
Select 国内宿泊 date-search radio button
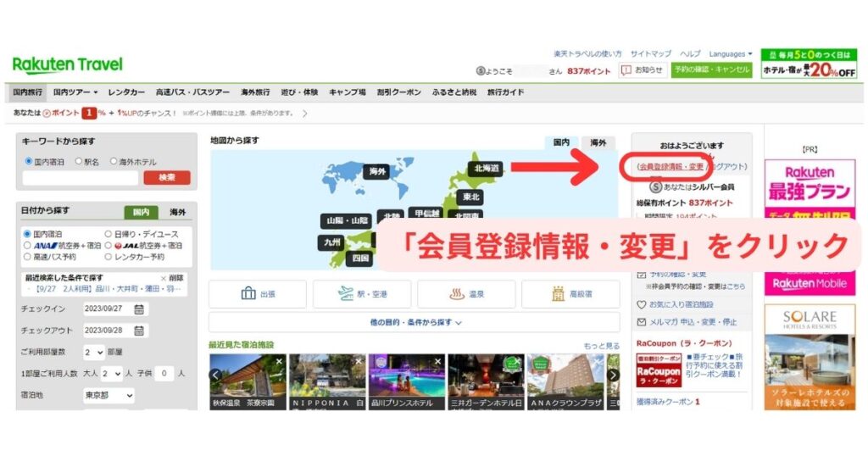coord(27,234)
